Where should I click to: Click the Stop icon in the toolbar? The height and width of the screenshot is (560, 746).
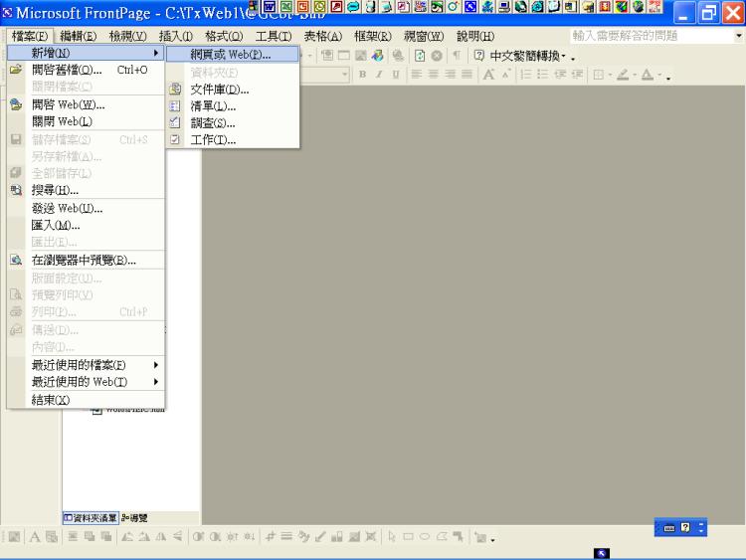point(439,55)
